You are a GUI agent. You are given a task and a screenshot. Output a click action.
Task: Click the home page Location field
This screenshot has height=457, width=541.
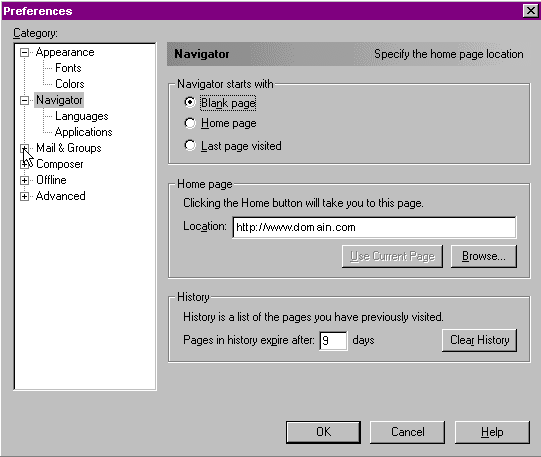coord(374,227)
